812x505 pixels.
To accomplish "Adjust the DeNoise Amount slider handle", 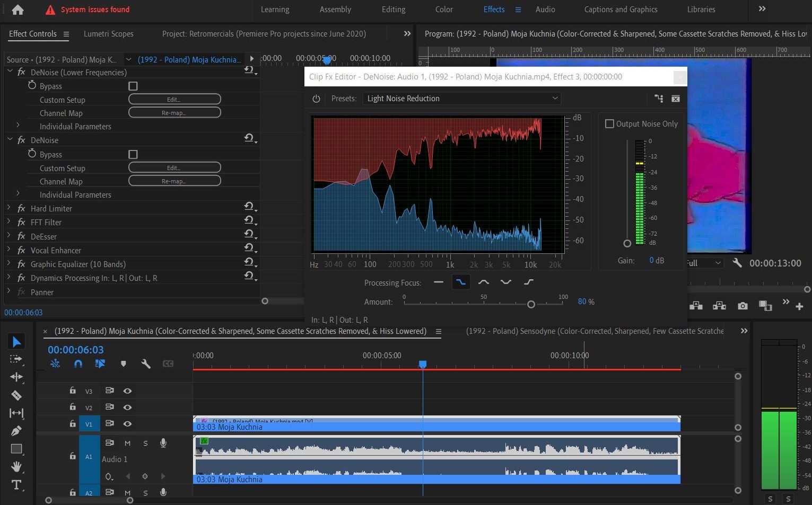I will [531, 304].
